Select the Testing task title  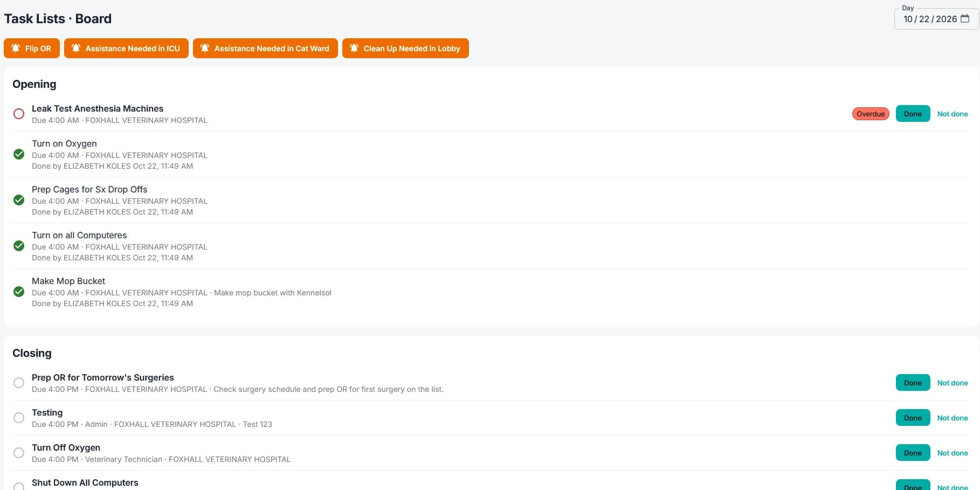[47, 412]
